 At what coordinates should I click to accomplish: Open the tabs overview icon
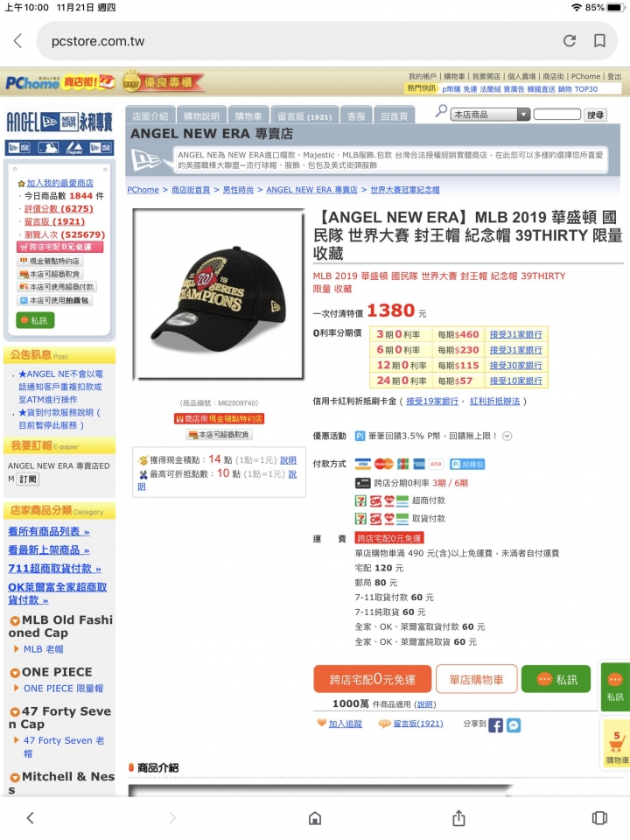pyautogui.click(x=599, y=817)
